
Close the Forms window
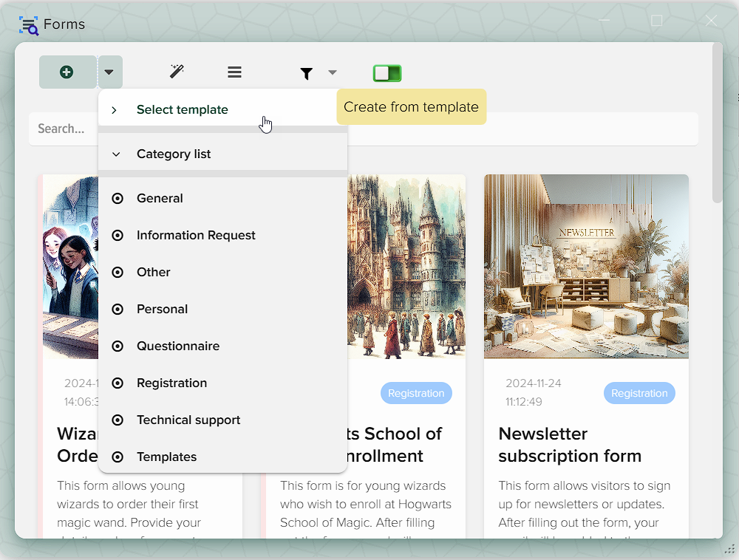(x=711, y=21)
